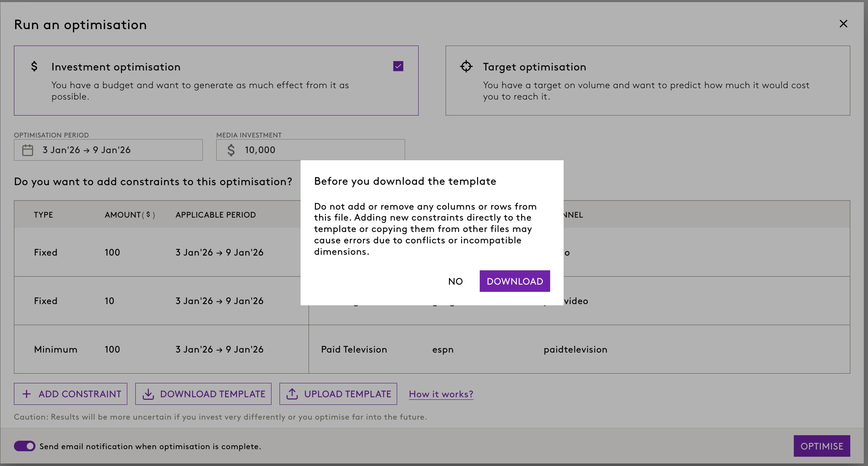Click the DOWNLOAD button in the dialog
This screenshot has width=868, height=466.
pos(514,281)
